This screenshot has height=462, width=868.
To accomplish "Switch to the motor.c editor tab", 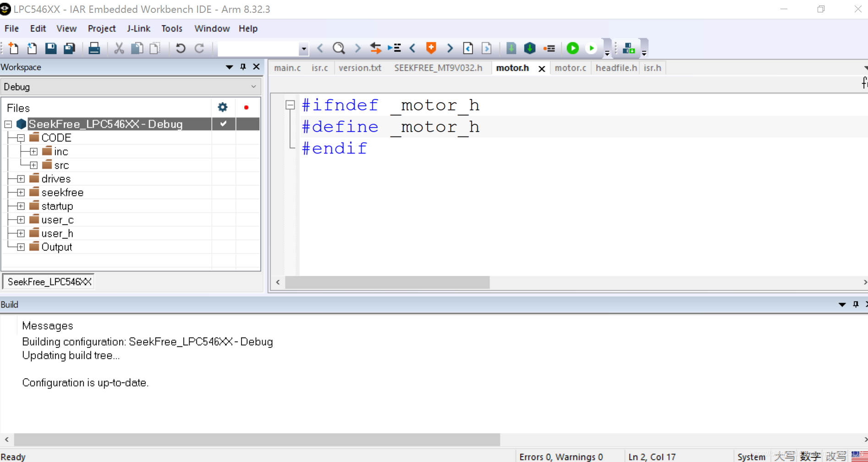I will [570, 68].
